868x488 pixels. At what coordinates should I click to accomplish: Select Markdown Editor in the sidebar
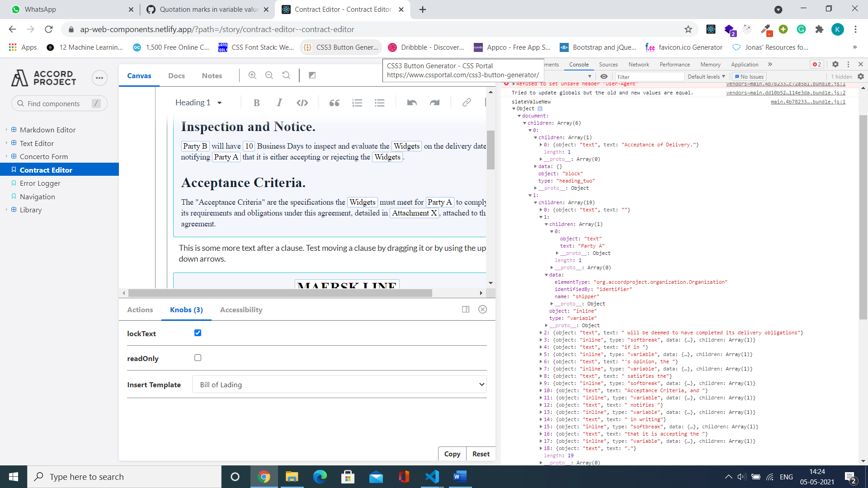coord(47,130)
